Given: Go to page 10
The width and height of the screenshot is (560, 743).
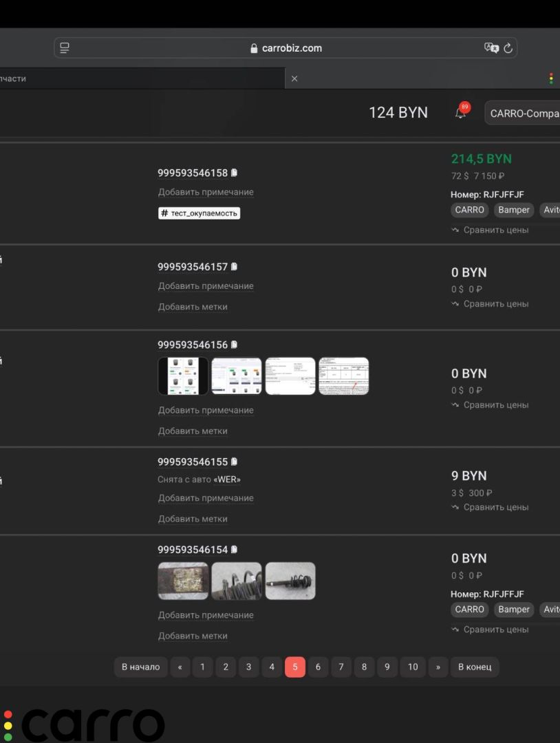Looking at the screenshot, I should 413,667.
